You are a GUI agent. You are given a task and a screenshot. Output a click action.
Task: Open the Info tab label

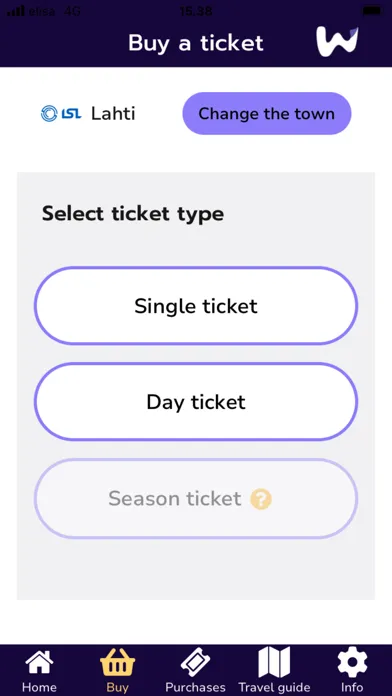tap(352, 687)
